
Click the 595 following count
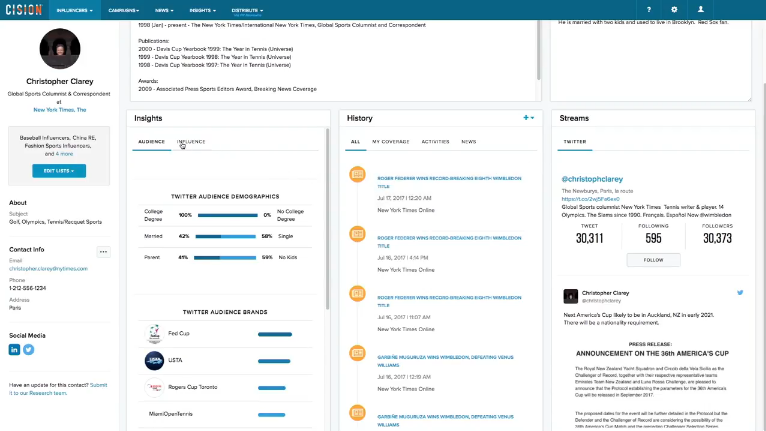[653, 238]
